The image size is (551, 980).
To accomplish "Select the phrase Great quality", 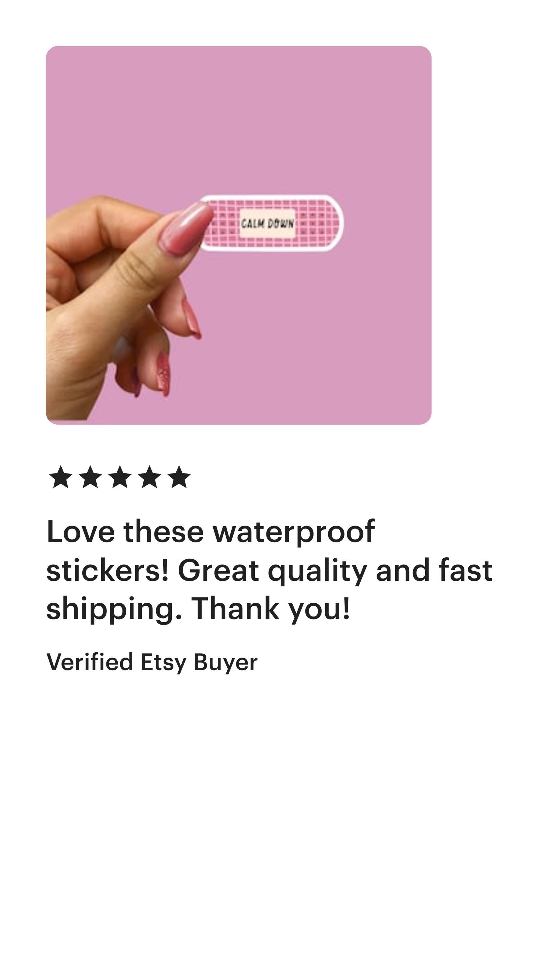I will click(272, 571).
